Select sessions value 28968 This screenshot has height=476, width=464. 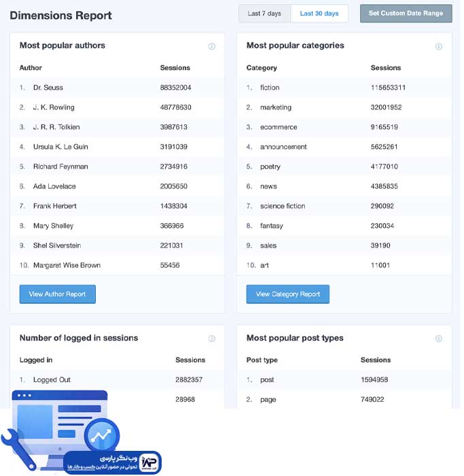185,400
